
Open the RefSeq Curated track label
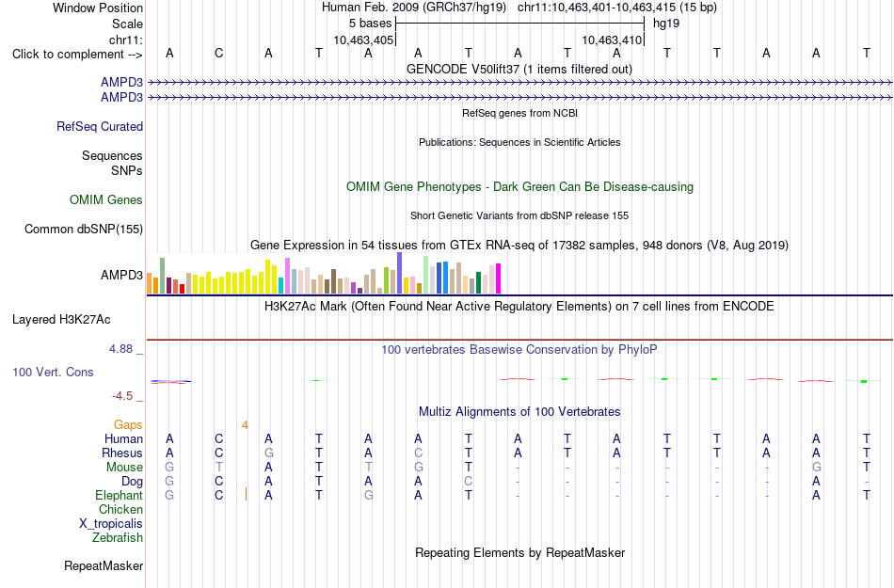click(x=99, y=126)
